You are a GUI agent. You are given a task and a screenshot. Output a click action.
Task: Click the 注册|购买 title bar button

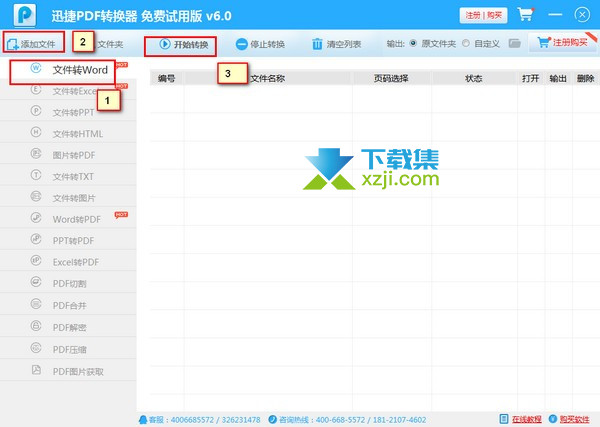pos(483,15)
